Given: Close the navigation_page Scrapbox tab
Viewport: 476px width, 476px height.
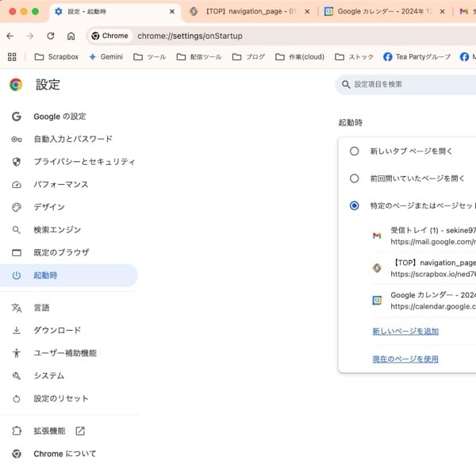Looking at the screenshot, I should [x=306, y=12].
